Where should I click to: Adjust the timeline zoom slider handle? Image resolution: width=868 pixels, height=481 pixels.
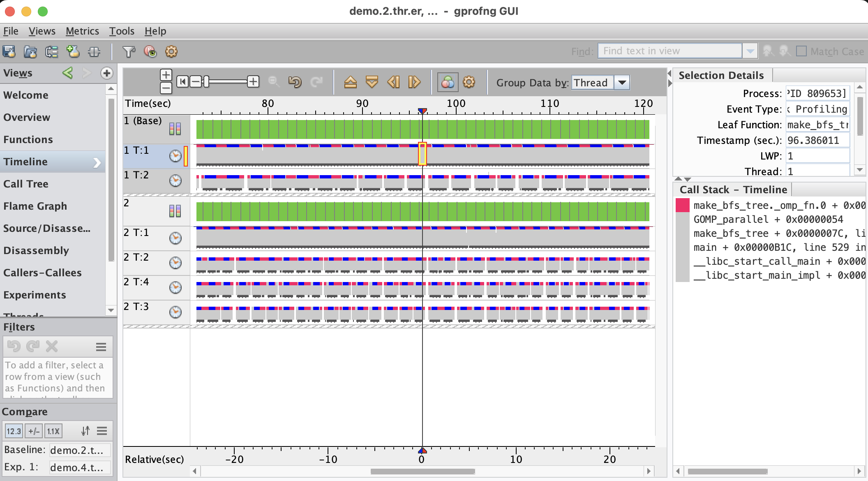click(206, 82)
